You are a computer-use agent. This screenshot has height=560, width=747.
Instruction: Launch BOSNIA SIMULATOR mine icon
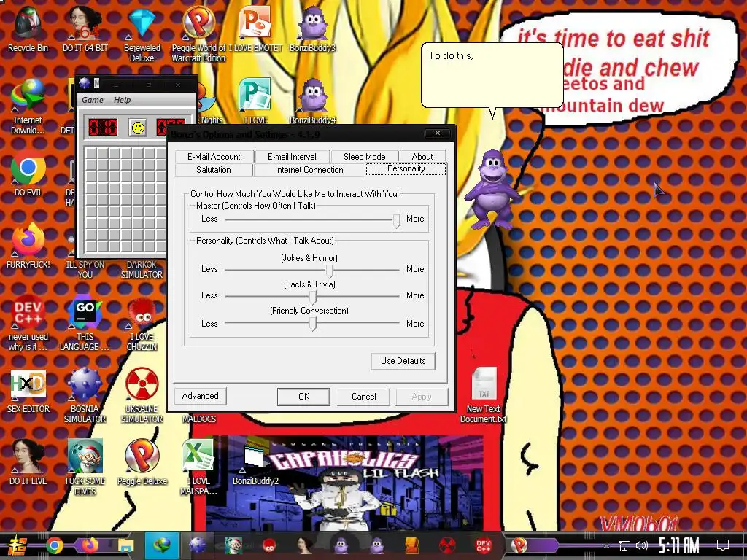pos(85,395)
